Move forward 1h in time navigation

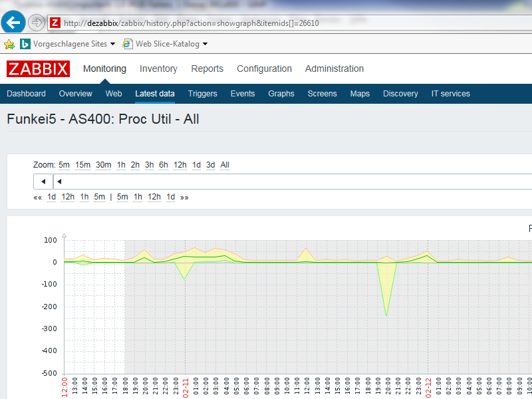click(x=138, y=197)
